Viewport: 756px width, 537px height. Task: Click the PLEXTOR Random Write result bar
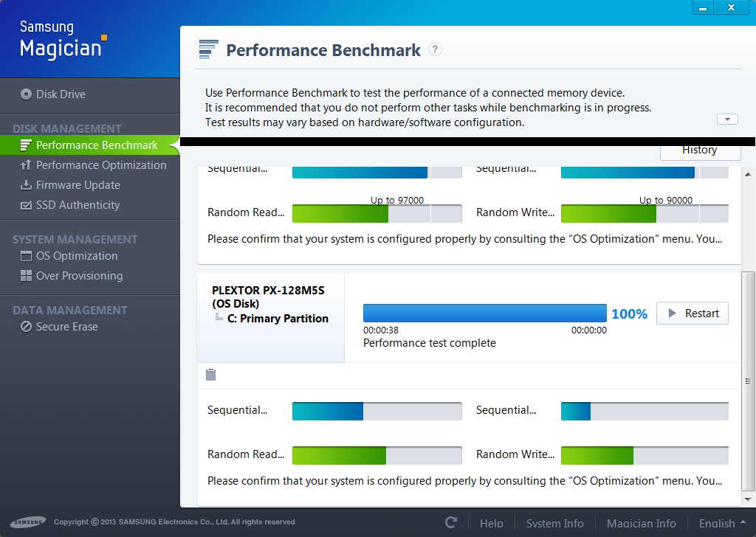click(645, 455)
